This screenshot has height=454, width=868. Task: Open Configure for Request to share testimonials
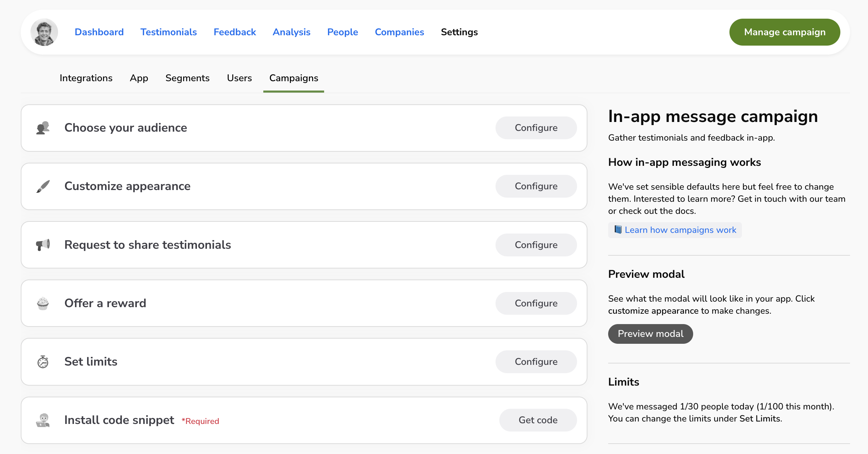point(536,245)
